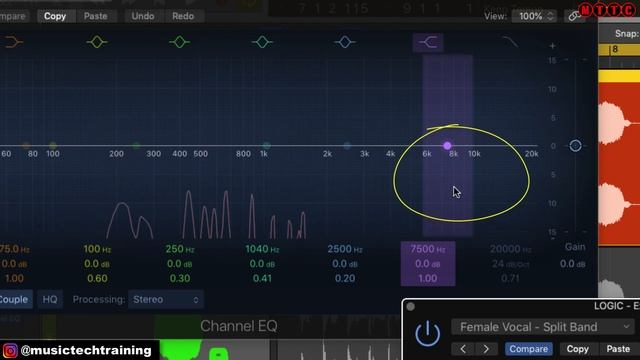Go to next preset arrow
Screen dimensions: 640x360
point(486,349)
